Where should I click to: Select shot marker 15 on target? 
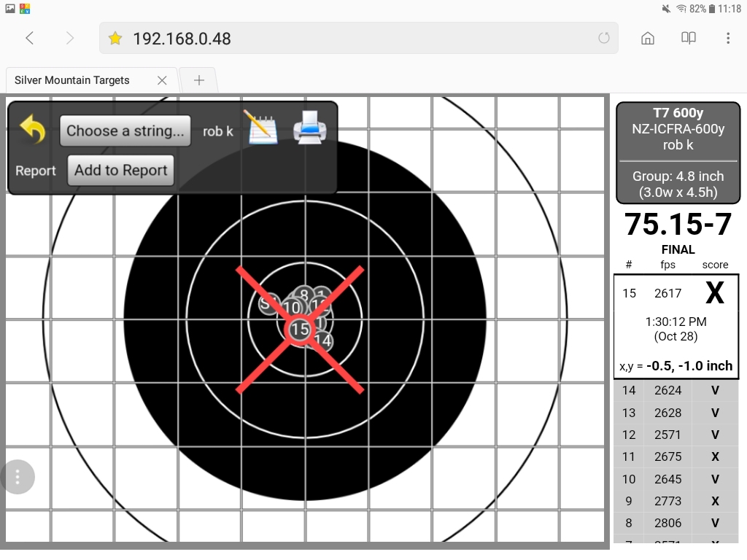point(300,329)
